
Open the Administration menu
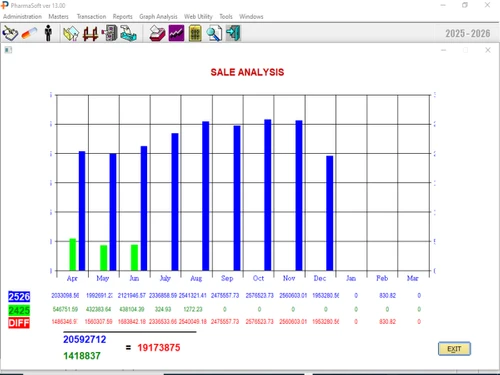(x=22, y=16)
